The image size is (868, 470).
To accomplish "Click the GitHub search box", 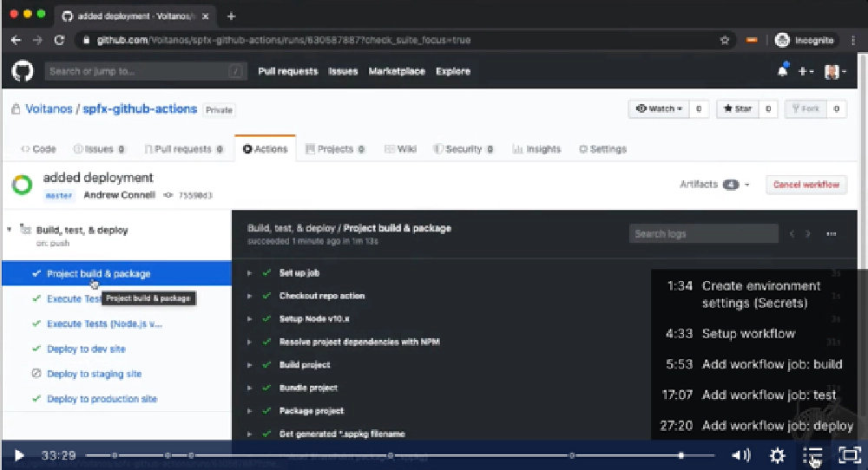I will tap(144, 71).
